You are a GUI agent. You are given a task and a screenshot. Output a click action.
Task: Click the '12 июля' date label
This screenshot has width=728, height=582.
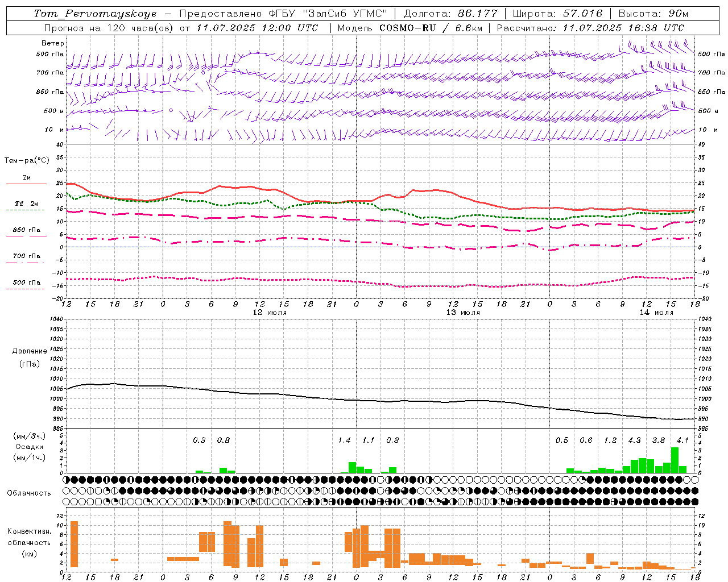270,313
